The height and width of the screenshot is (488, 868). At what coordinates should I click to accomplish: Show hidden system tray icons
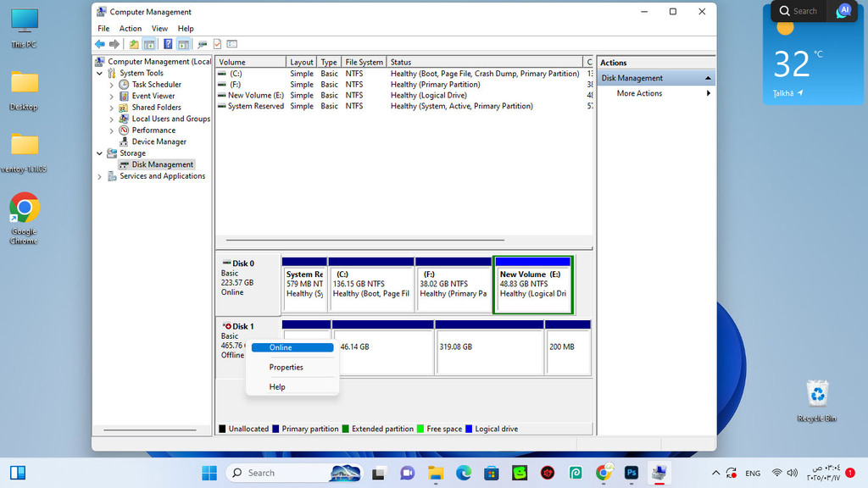click(x=715, y=473)
